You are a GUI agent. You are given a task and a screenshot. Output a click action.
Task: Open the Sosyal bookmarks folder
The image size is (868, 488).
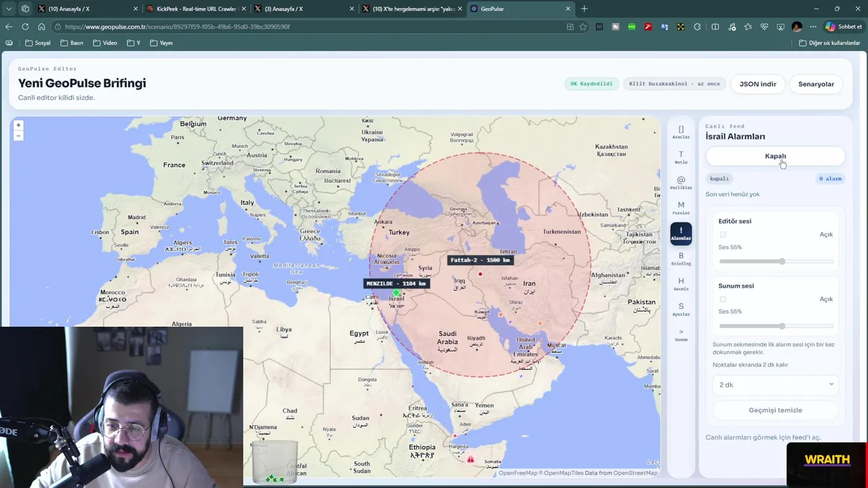pyautogui.click(x=37, y=43)
